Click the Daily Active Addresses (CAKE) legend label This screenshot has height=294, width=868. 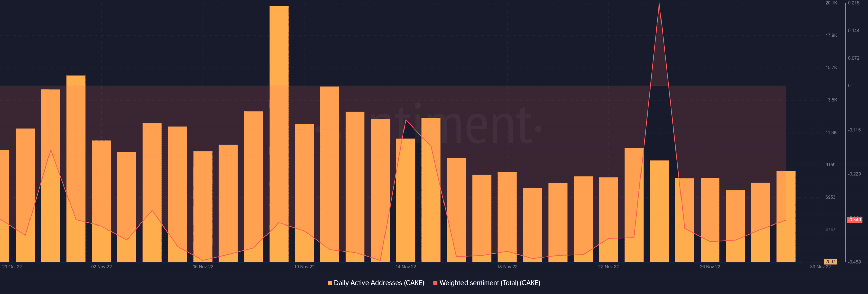coord(379,283)
